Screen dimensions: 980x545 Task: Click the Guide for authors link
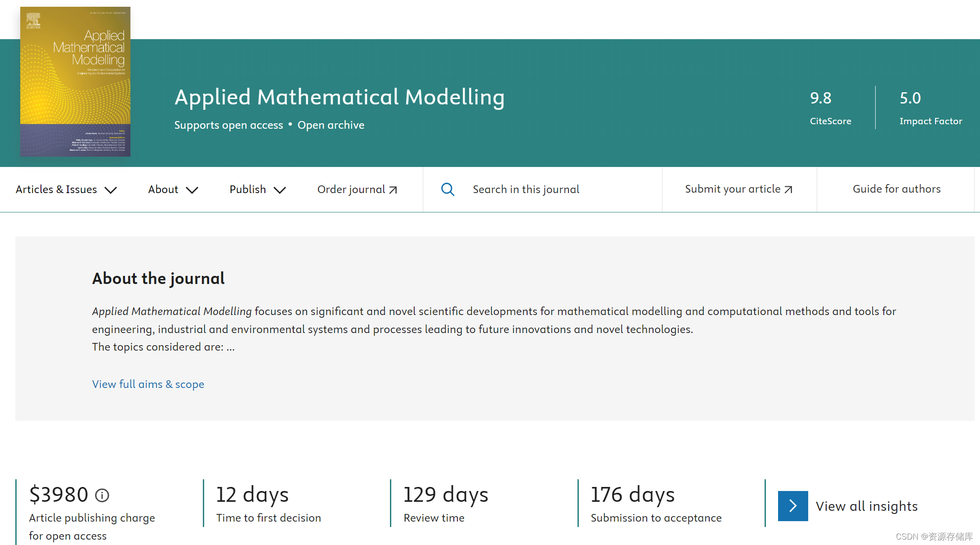[896, 189]
